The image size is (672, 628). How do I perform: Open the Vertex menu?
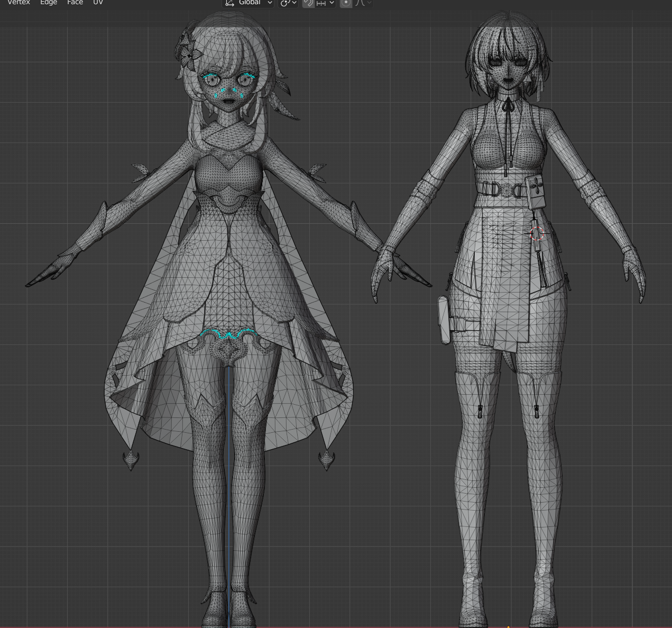(19, 3)
